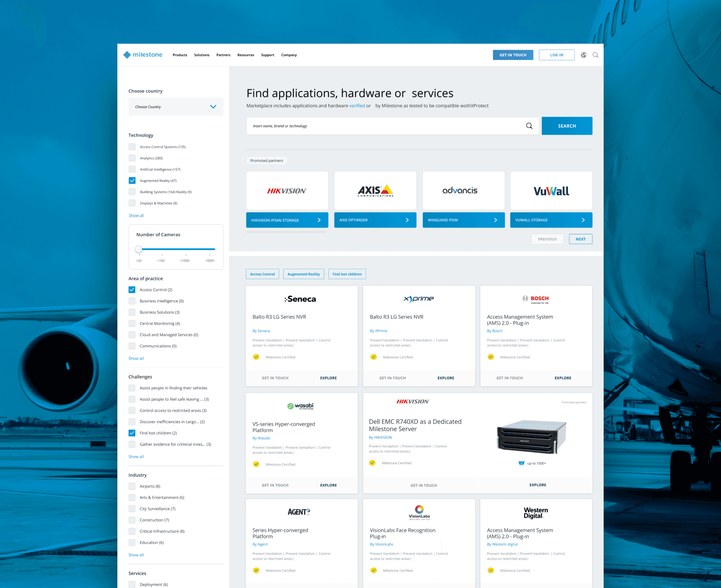Open Support menu in navigation

tap(268, 55)
